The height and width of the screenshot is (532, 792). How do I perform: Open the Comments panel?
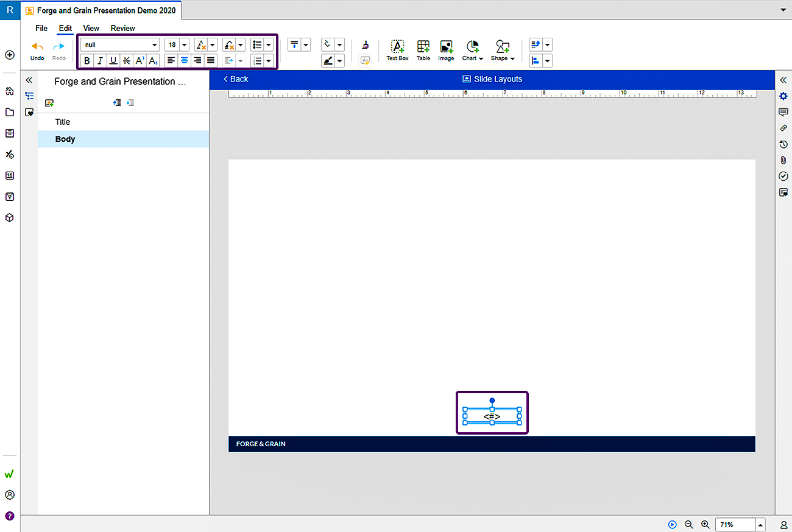click(x=784, y=112)
